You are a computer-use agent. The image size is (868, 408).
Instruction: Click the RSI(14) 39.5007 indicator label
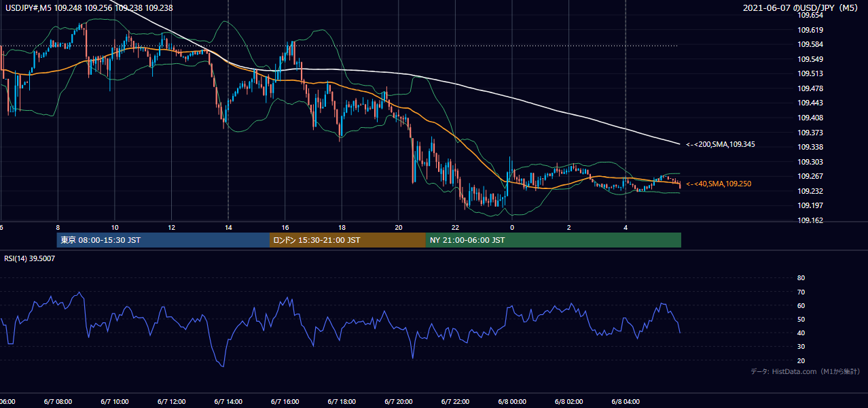(x=30, y=258)
